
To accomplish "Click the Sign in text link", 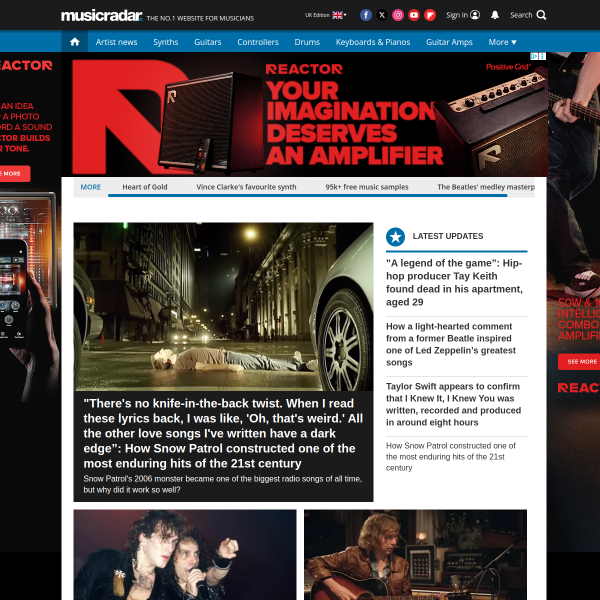I will 457,15.
